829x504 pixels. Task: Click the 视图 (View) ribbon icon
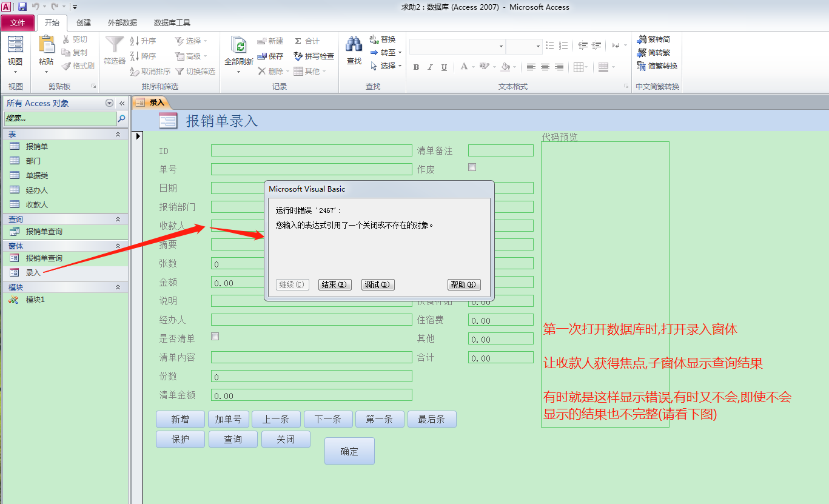(x=15, y=45)
